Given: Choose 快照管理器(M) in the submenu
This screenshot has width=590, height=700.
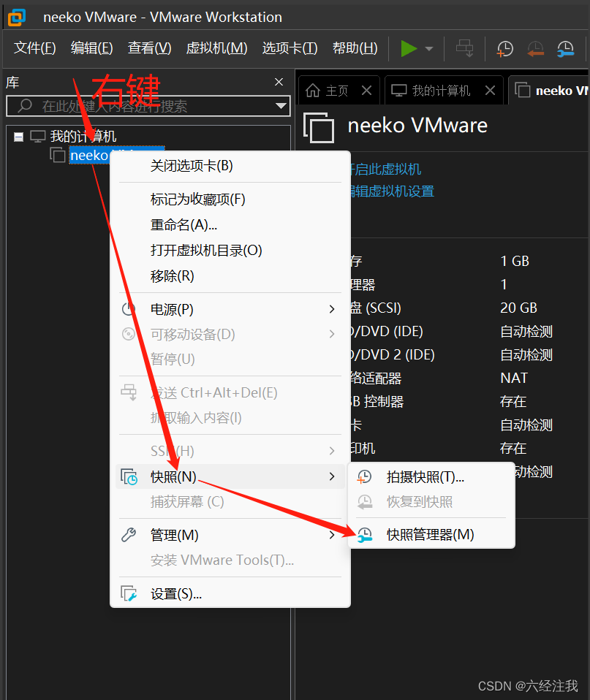Looking at the screenshot, I should (x=430, y=534).
